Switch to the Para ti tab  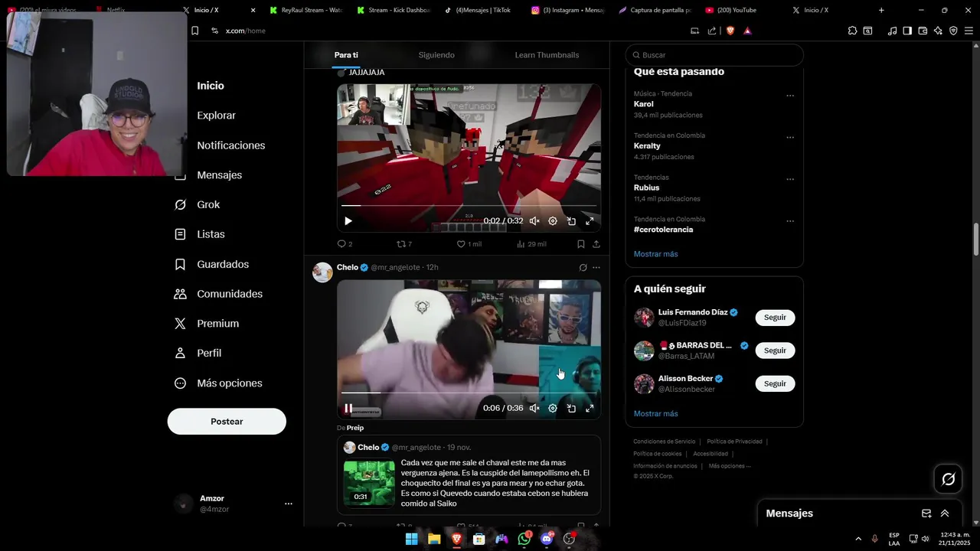click(346, 55)
